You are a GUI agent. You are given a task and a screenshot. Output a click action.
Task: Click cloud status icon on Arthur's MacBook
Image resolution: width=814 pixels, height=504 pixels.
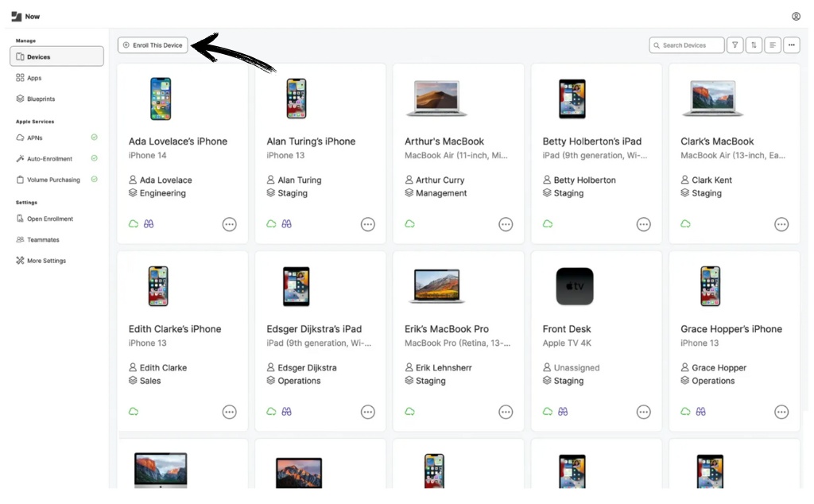tap(410, 224)
